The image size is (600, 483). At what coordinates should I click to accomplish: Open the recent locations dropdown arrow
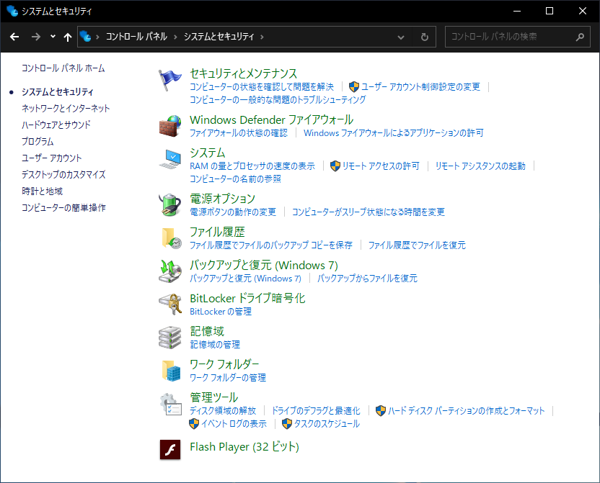[53, 37]
